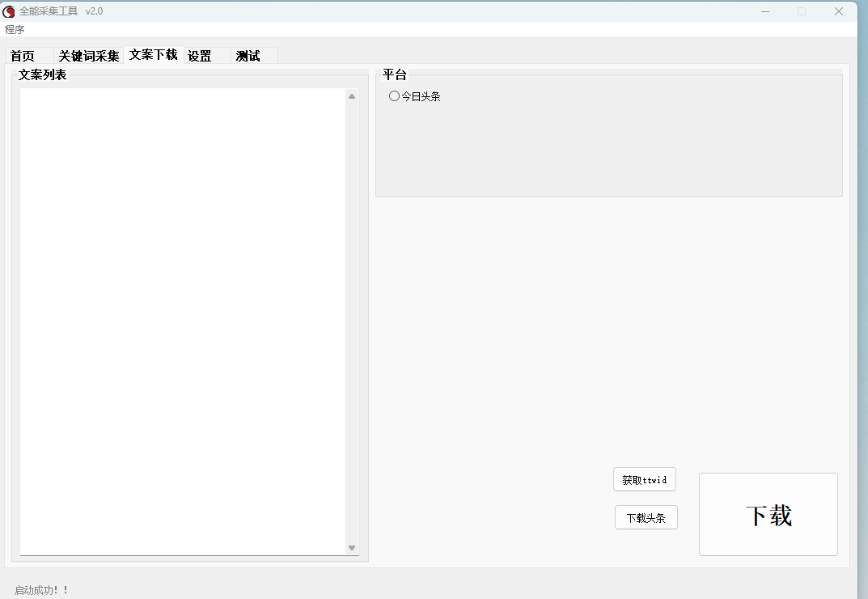Click the 获取ttwid button
The height and width of the screenshot is (599, 868).
645,480
